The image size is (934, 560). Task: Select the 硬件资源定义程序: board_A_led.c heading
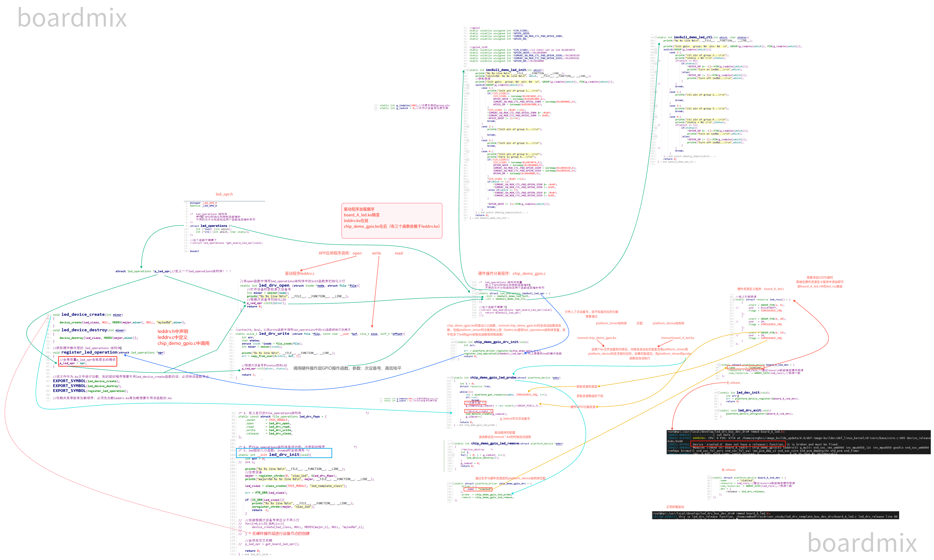tap(760, 289)
